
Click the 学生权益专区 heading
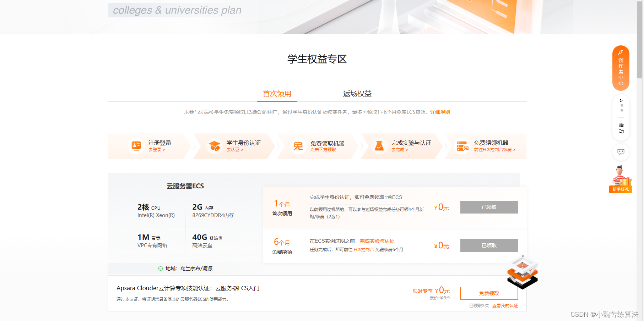317,59
